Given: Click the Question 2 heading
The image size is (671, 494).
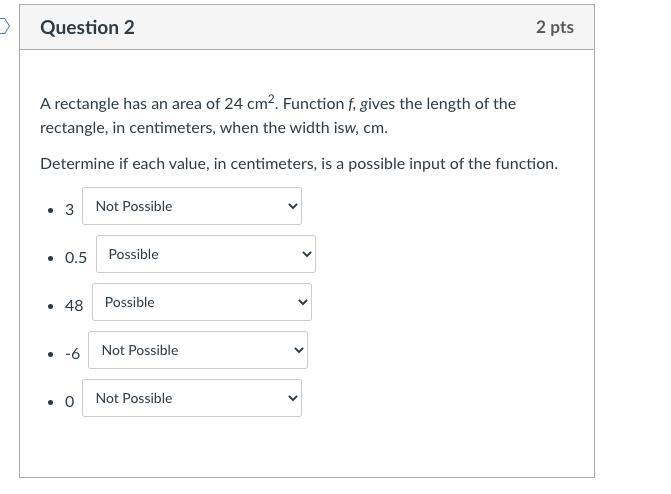Looking at the screenshot, I should (x=87, y=27).
